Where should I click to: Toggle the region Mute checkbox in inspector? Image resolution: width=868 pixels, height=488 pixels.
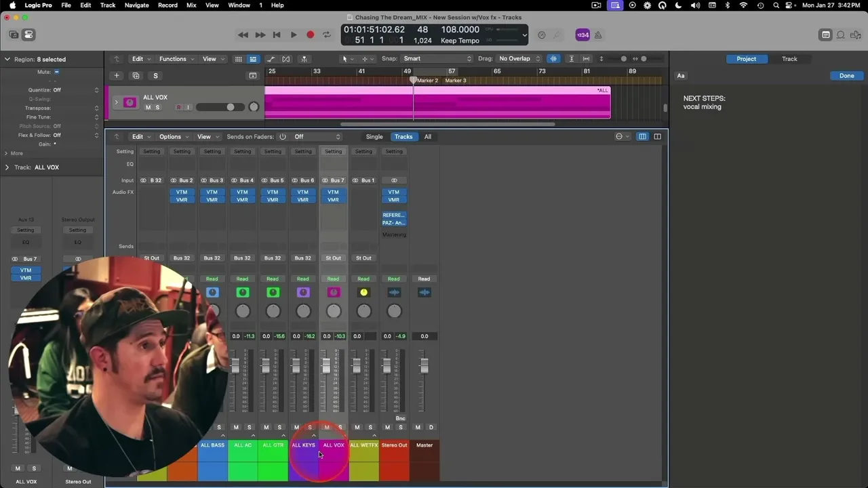coord(56,72)
